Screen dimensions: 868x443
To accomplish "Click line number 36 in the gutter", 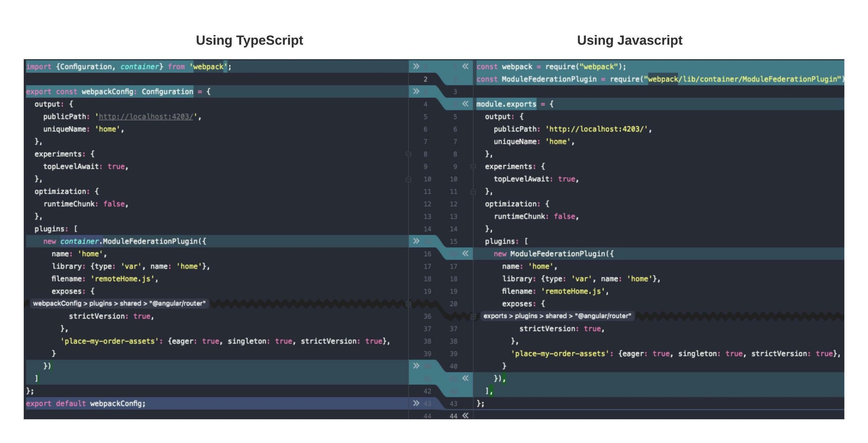I will 428,316.
